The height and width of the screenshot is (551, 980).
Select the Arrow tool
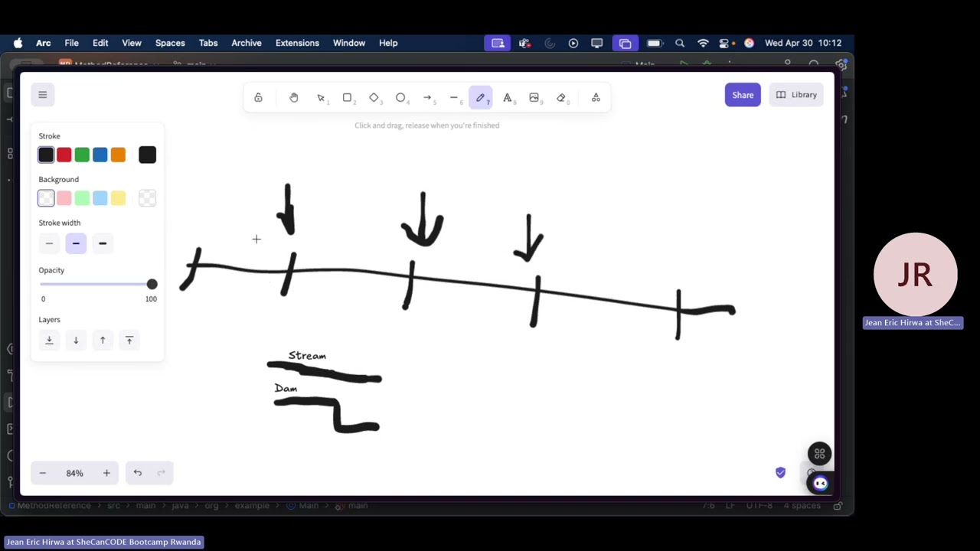pos(427,98)
